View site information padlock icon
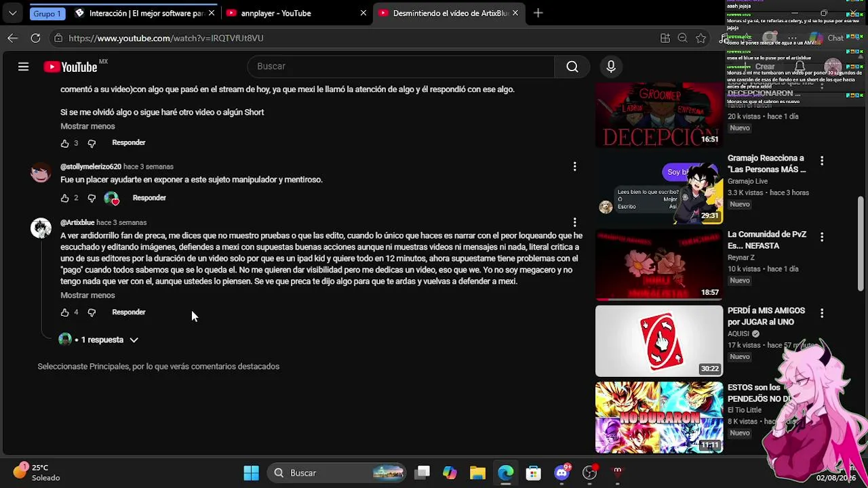Screen dimensions: 868x488 [58, 38]
